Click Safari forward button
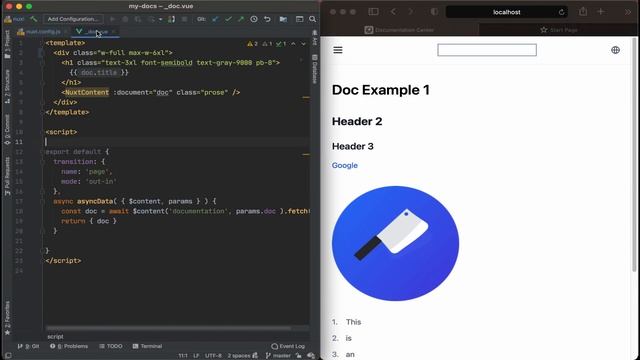 [411, 12]
